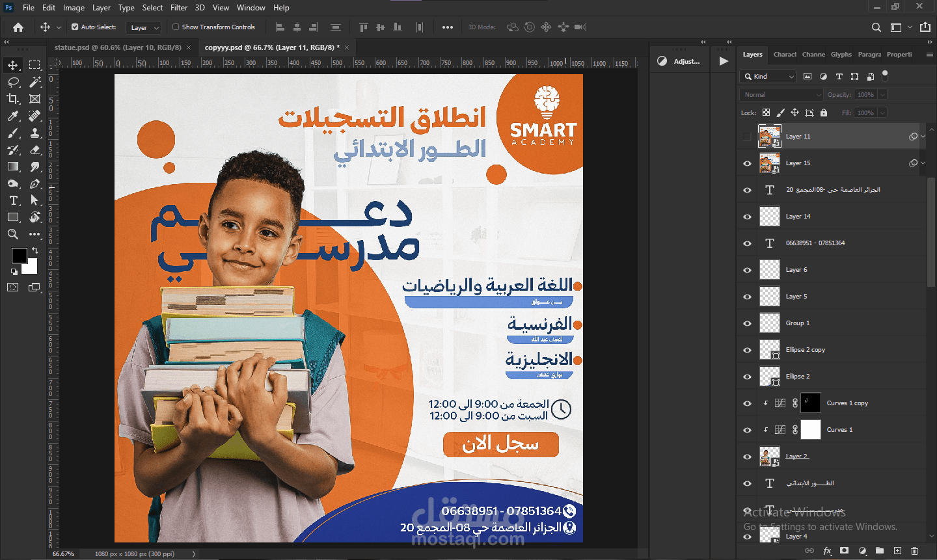Open the Kind filter dropdown

768,77
